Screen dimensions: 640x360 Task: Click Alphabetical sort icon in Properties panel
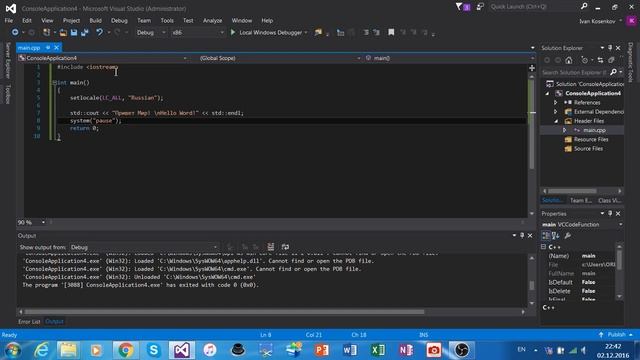coord(556,236)
